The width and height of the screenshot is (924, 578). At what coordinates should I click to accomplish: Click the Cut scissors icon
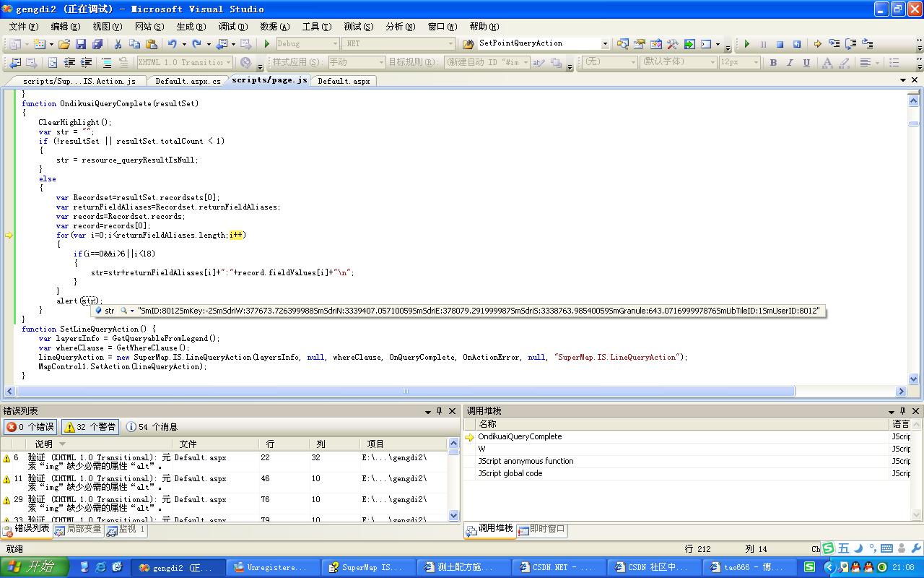point(118,44)
